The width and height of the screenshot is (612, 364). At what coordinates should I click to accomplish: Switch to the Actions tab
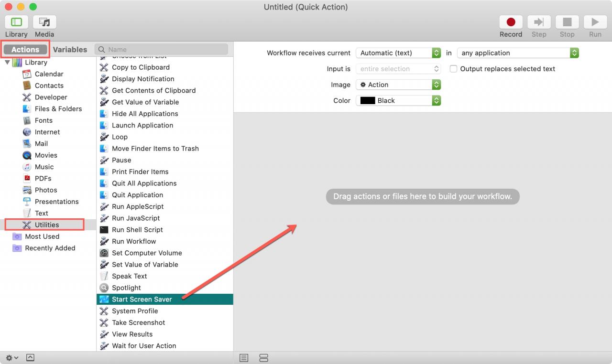point(25,49)
